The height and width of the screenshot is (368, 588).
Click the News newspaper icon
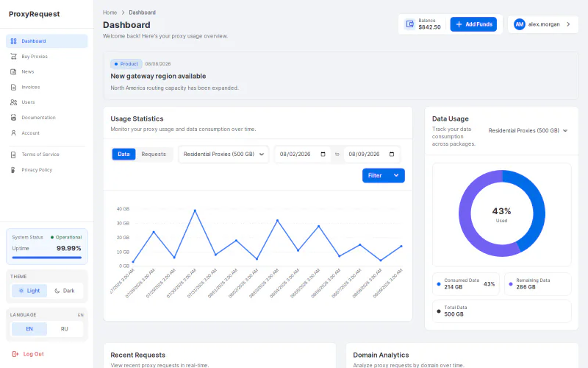click(x=13, y=71)
